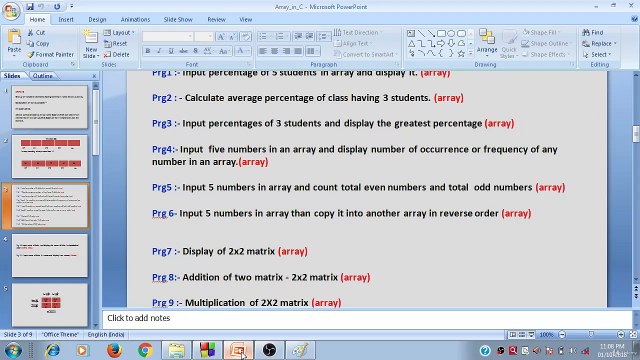This screenshot has width=640, height=360.
Task: Undo last action in Quick Access toolbar
Action: [x=41, y=7]
